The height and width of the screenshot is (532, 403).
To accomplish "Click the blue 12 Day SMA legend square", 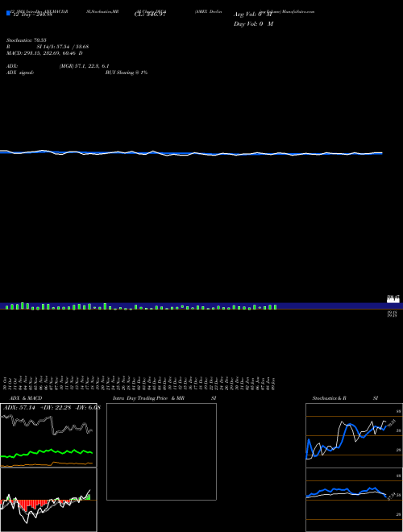I will 9,14.
